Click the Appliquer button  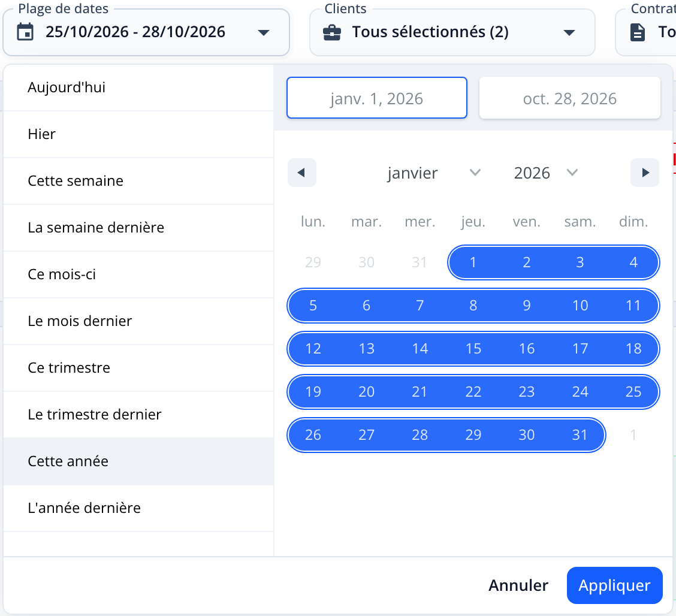tap(614, 585)
